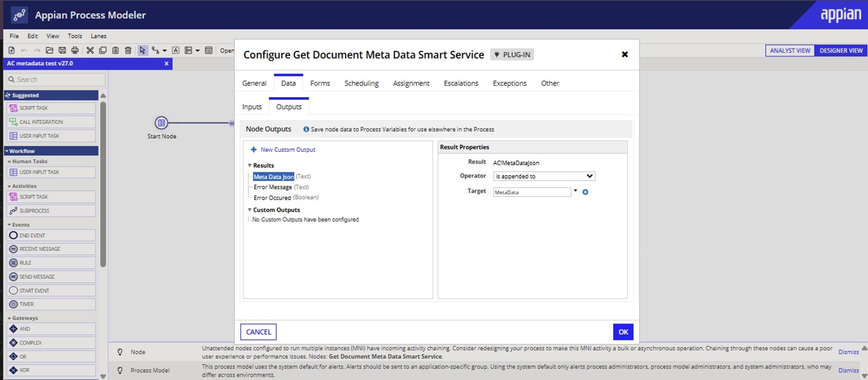Create a new process model from toolbar
This screenshot has width=868, height=380.
[x=12, y=50]
